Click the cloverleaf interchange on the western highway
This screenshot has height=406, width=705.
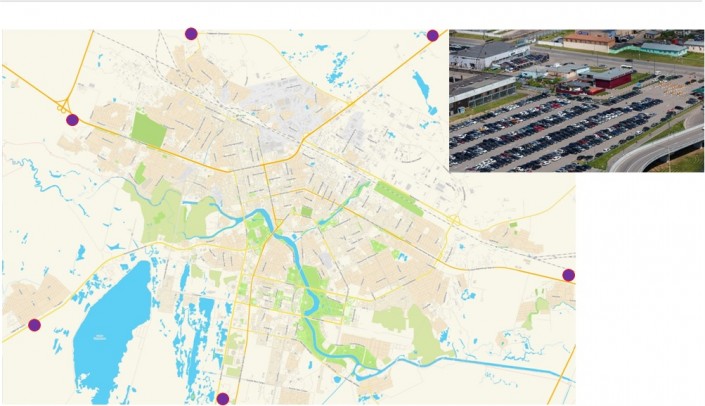pyautogui.click(x=63, y=106)
